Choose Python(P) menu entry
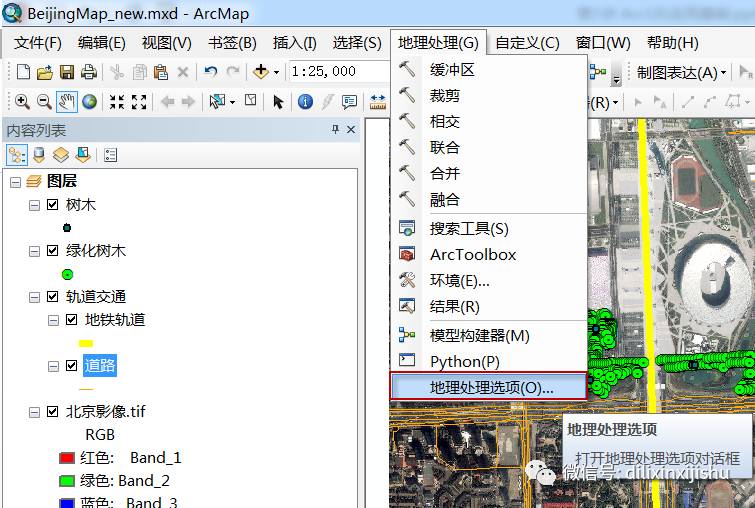Image resolution: width=755 pixels, height=508 pixels. 489,361
